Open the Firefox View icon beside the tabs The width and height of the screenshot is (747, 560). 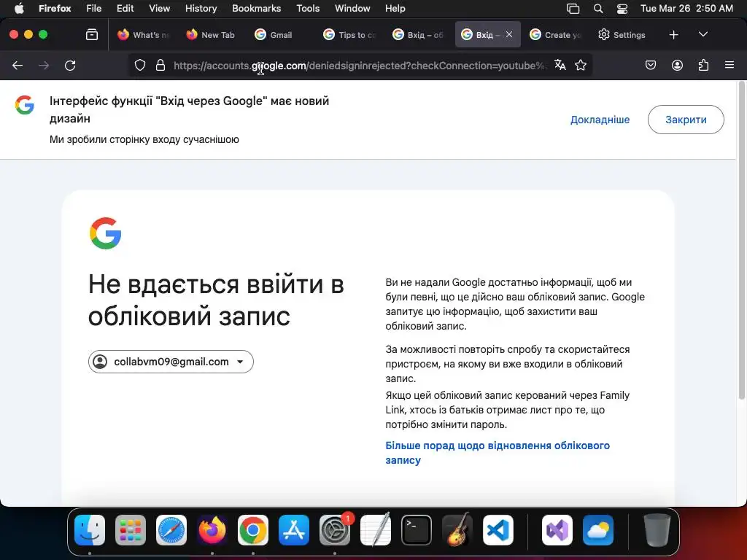92,35
